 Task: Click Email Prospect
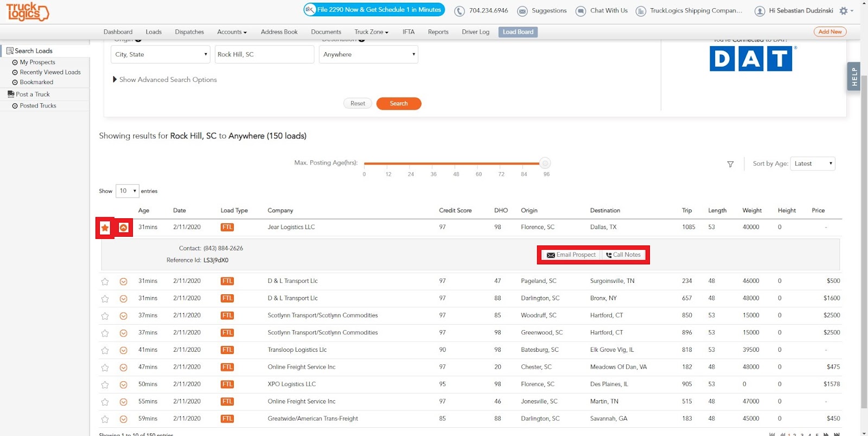click(571, 255)
